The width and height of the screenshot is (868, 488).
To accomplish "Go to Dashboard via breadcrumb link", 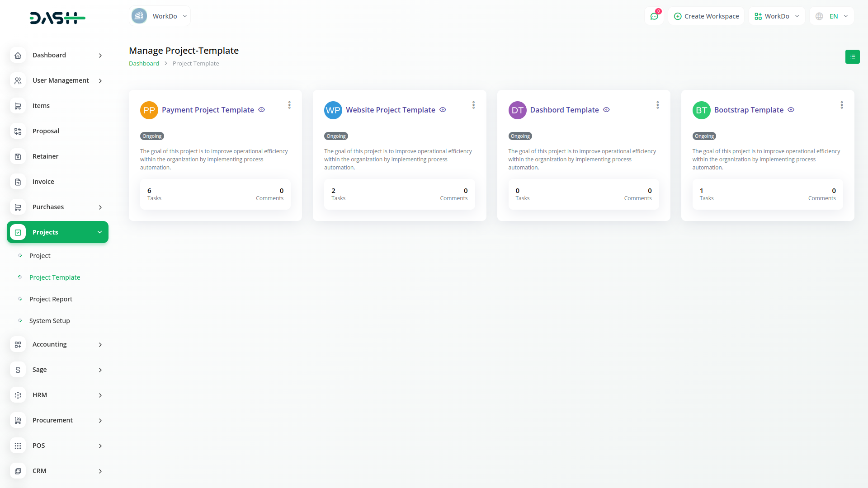I will click(144, 64).
